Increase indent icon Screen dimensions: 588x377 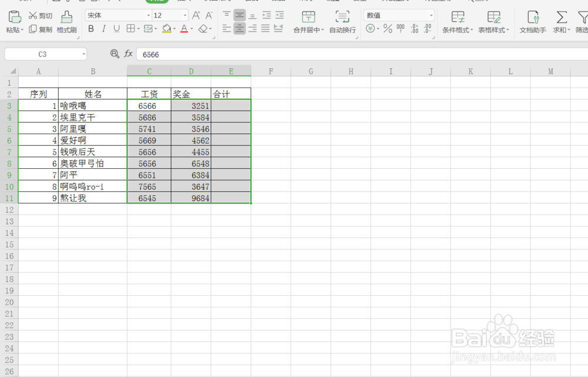(x=279, y=15)
